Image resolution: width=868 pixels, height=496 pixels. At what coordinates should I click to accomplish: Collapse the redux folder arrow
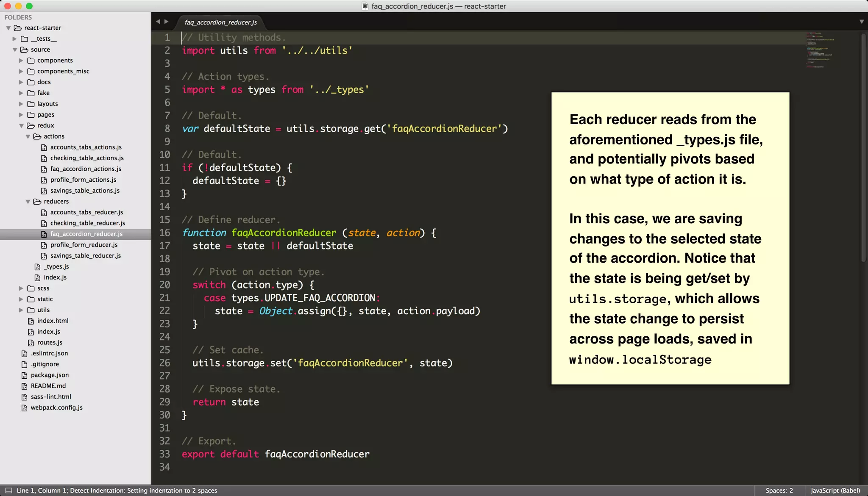click(x=21, y=126)
